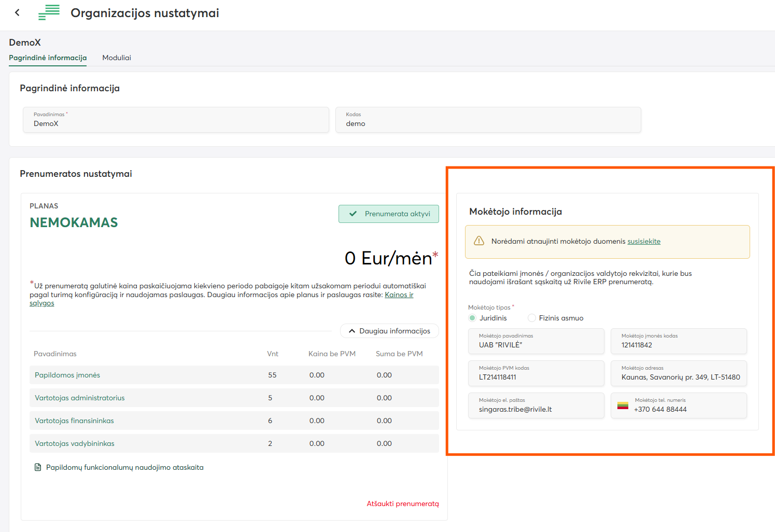Click the back arrow icon
This screenshot has height=532, width=775.
[x=17, y=12]
